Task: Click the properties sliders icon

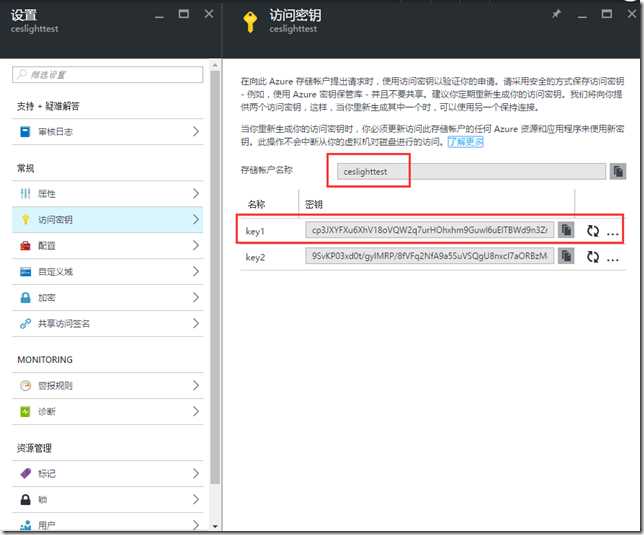Action: tap(25, 193)
